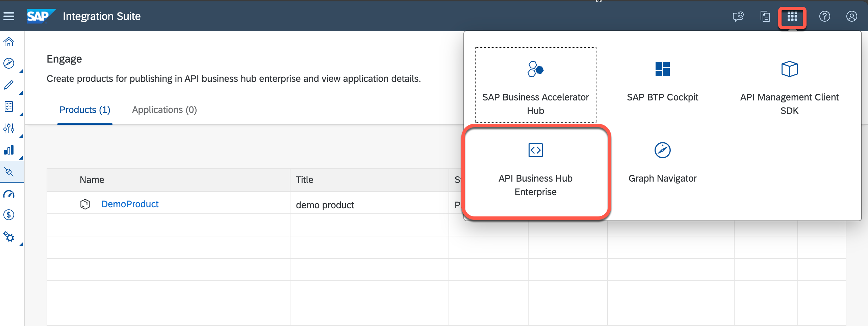Open the Settings gears icon
The height and width of the screenshot is (326, 868).
9,237
